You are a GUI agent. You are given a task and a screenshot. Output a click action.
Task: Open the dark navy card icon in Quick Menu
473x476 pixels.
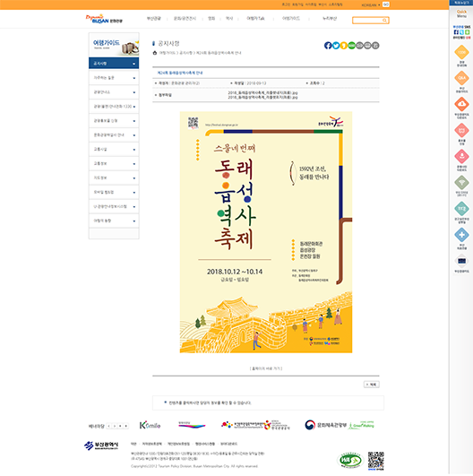461,261
